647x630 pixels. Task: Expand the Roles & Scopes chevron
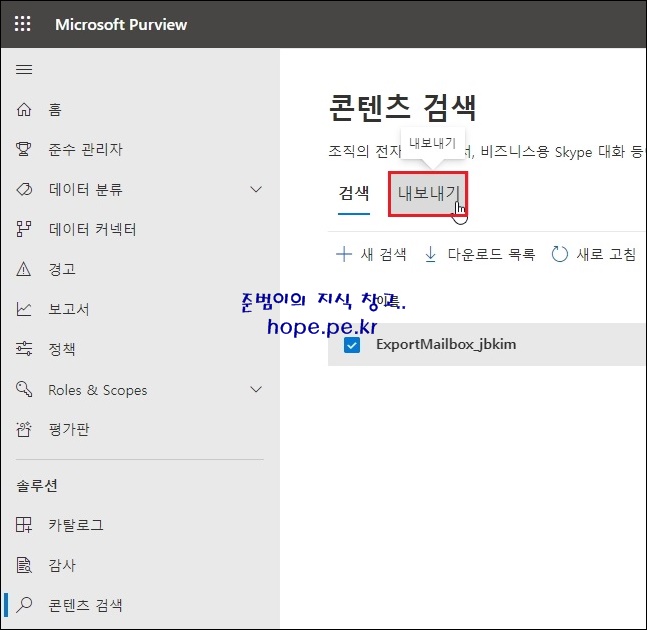tap(256, 389)
